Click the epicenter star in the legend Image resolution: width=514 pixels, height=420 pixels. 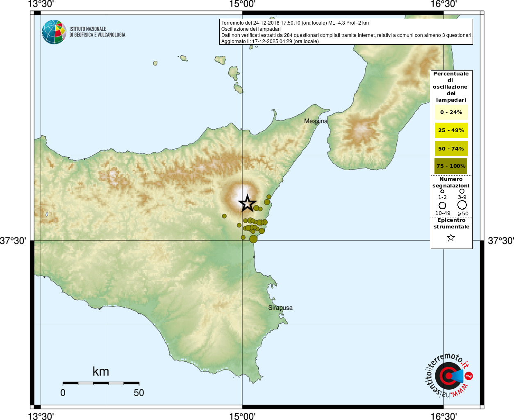coord(451,238)
